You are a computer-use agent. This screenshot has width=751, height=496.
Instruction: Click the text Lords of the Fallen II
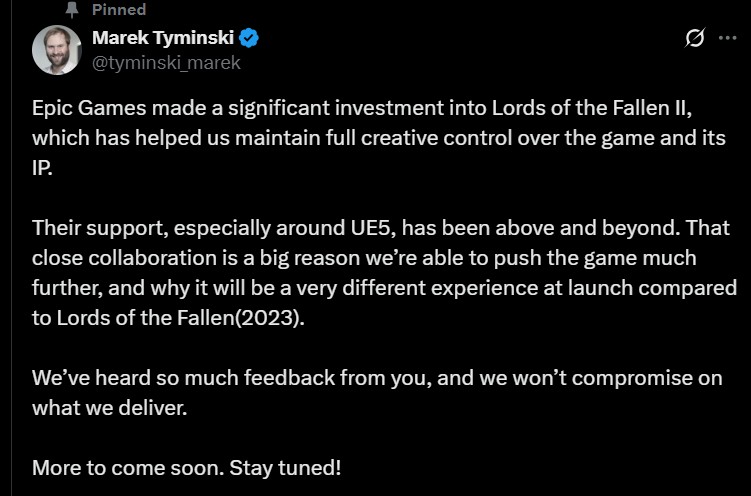tap(591, 108)
